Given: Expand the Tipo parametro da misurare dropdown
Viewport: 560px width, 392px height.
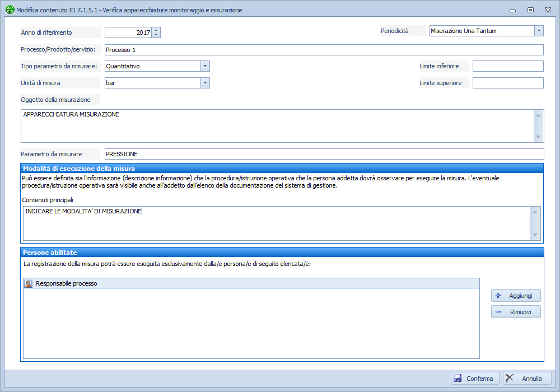Looking at the screenshot, I should (x=205, y=66).
